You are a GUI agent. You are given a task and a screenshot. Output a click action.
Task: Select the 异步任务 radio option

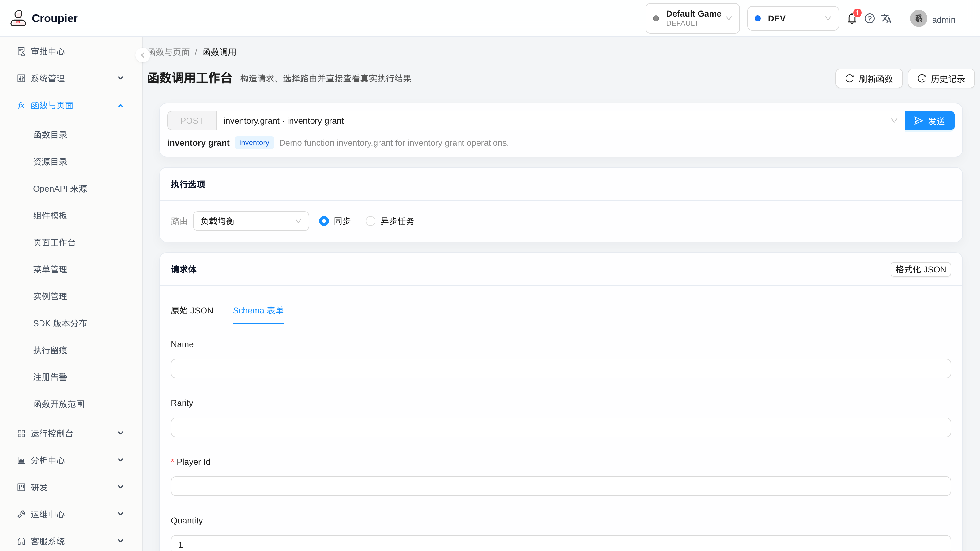tap(370, 221)
